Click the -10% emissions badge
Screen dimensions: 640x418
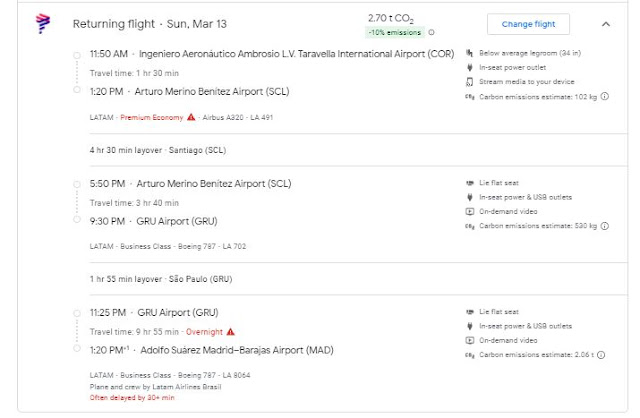point(394,31)
